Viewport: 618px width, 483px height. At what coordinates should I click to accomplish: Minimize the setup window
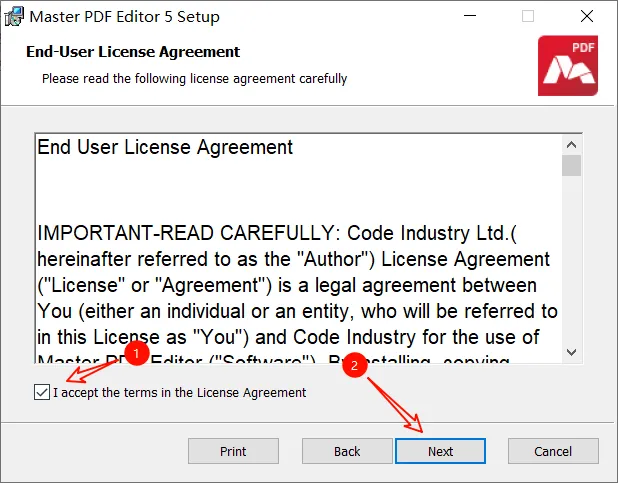coord(470,16)
